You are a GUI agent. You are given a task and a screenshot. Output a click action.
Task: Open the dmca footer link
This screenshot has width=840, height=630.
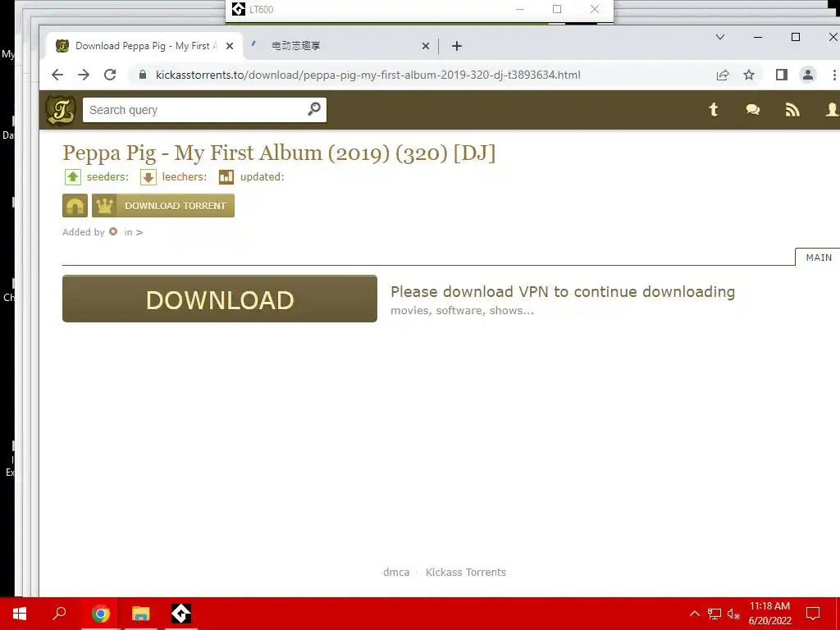396,572
